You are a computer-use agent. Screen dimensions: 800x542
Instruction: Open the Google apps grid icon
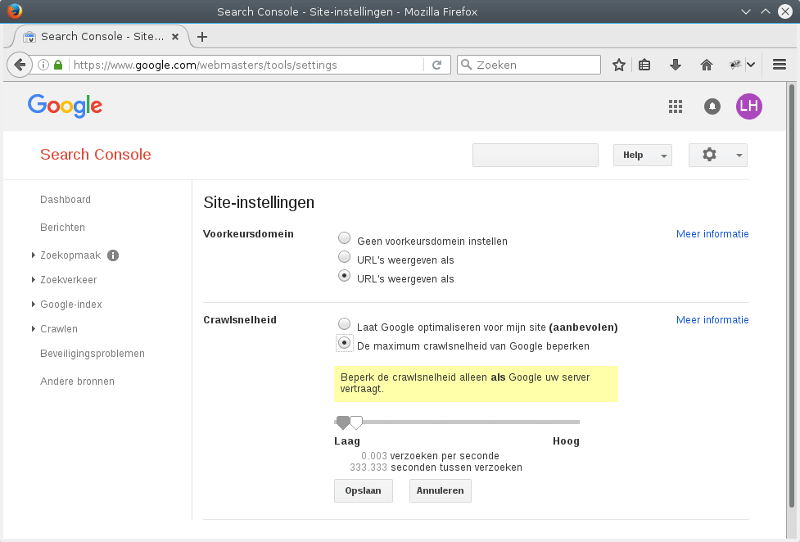pyautogui.click(x=676, y=106)
